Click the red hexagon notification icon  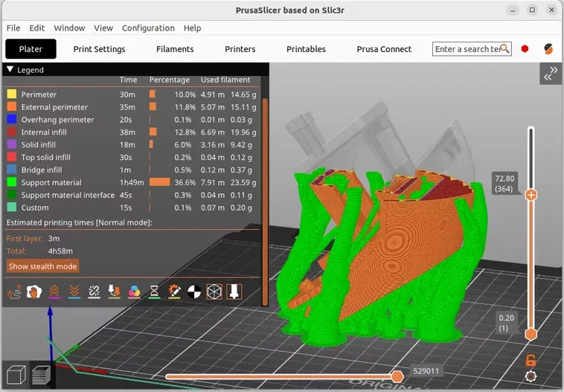(x=525, y=49)
